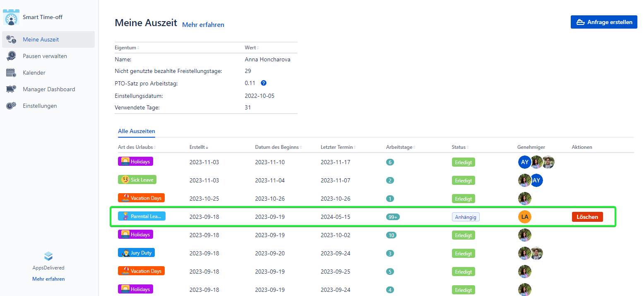This screenshot has width=644, height=296.
Task: Click the Smart Time-off app logo
Action: tap(11, 17)
